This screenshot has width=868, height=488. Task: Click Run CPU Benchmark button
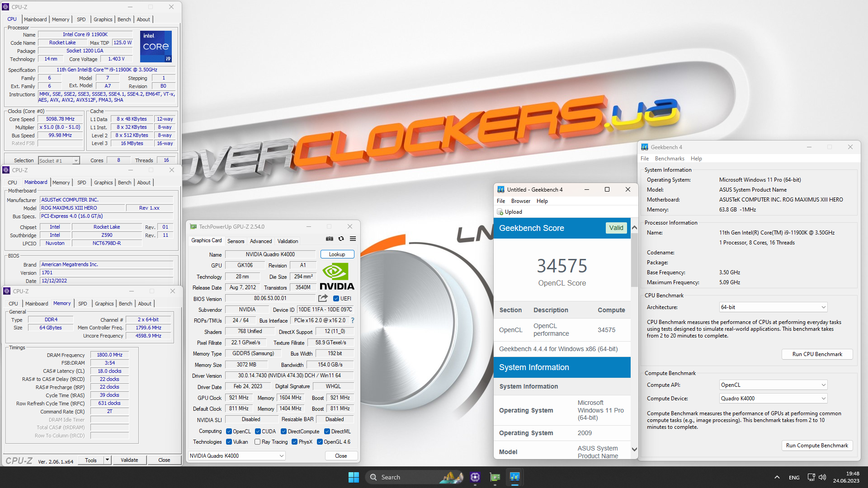[x=817, y=354]
